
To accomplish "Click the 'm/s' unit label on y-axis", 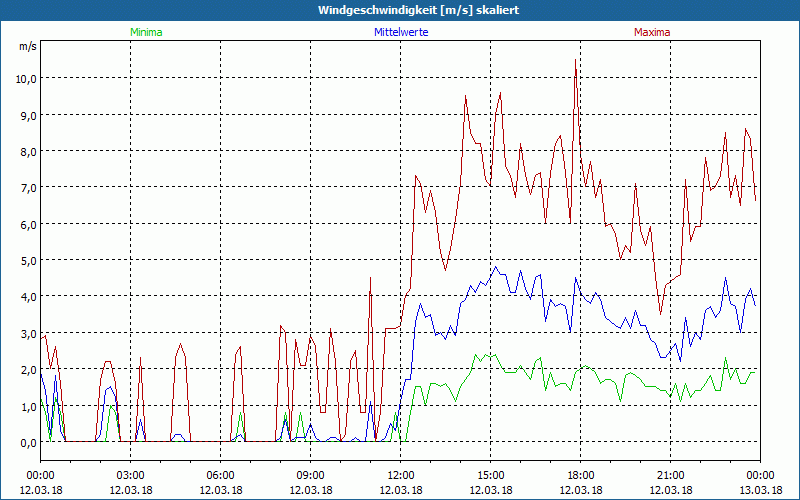I will click(28, 46).
